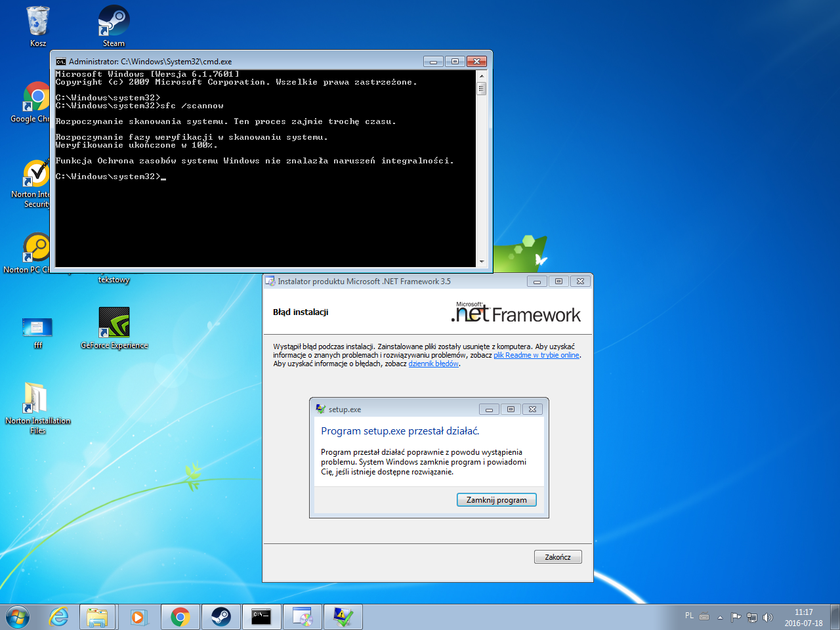The width and height of the screenshot is (840, 630).
Task: Open Windows Media Player from the taskbar
Action: click(x=138, y=617)
